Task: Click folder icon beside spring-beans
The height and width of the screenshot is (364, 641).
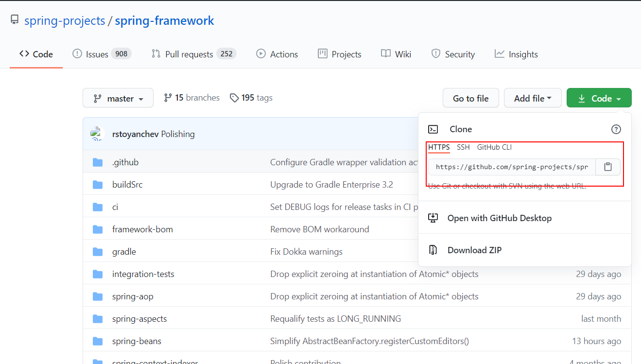Action: point(98,341)
